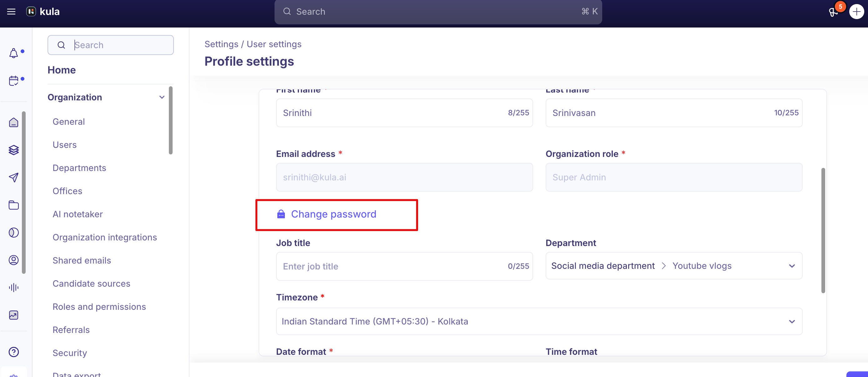Click the notifications bell icon
This screenshot has height=377, width=868.
(x=13, y=53)
